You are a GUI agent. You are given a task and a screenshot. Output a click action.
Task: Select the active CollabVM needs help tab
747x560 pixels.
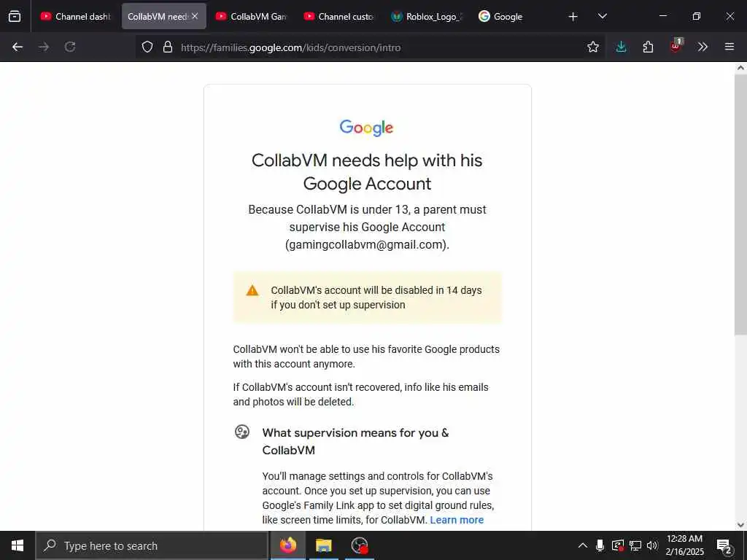click(164, 17)
